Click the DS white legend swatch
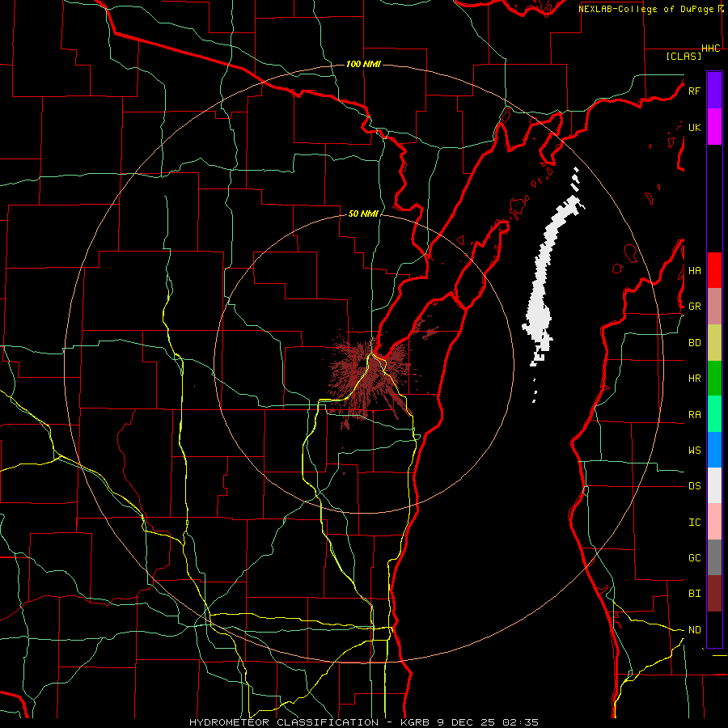Image resolution: width=728 pixels, height=728 pixels. (x=714, y=485)
